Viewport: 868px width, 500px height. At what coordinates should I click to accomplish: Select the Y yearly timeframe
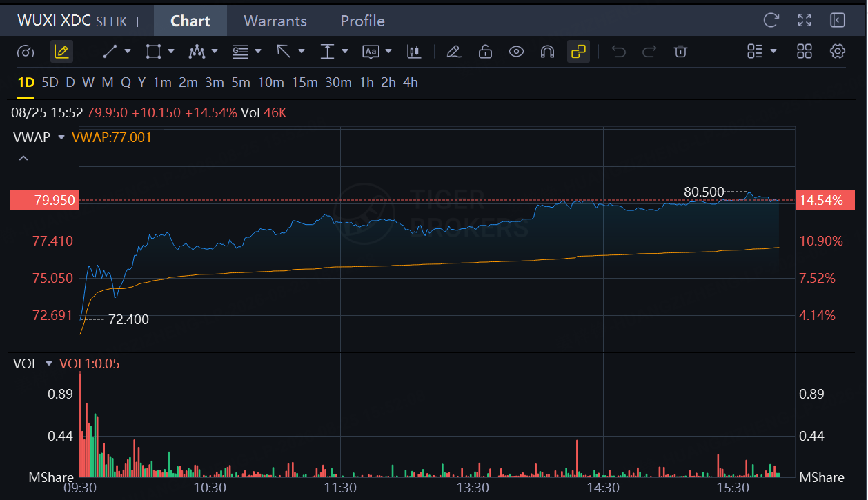pyautogui.click(x=141, y=83)
